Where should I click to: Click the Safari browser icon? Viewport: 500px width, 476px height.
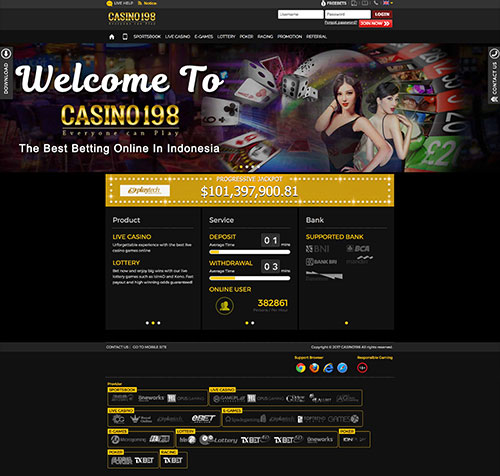tap(342, 368)
